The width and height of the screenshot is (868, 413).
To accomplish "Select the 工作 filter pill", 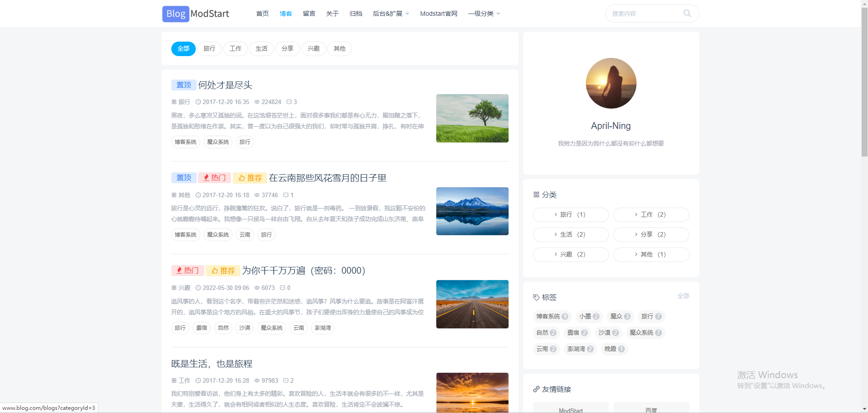I will [236, 48].
